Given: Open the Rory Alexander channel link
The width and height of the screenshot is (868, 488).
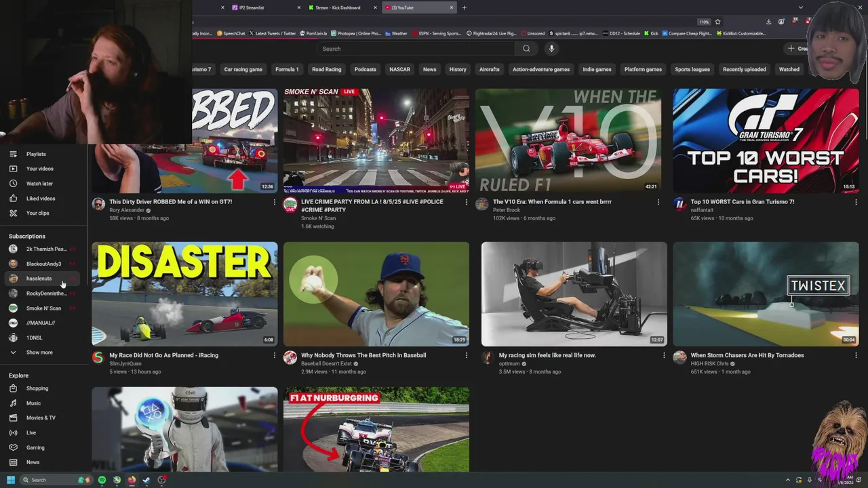Looking at the screenshot, I should pos(127,210).
